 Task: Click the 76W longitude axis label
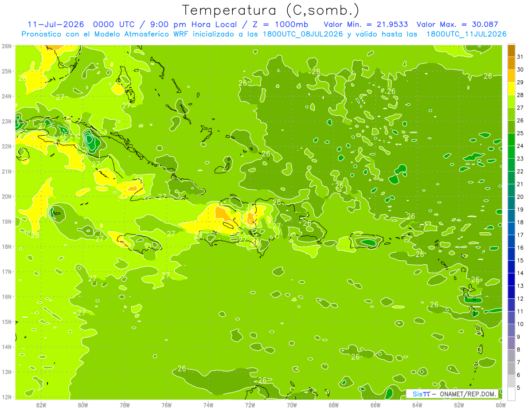coord(166,405)
